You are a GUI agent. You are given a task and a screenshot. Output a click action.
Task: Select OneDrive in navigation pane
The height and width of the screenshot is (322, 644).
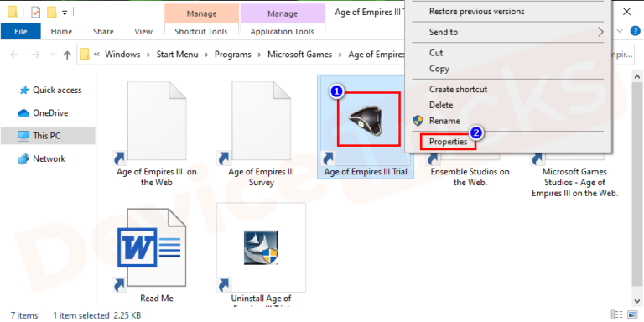coord(49,113)
